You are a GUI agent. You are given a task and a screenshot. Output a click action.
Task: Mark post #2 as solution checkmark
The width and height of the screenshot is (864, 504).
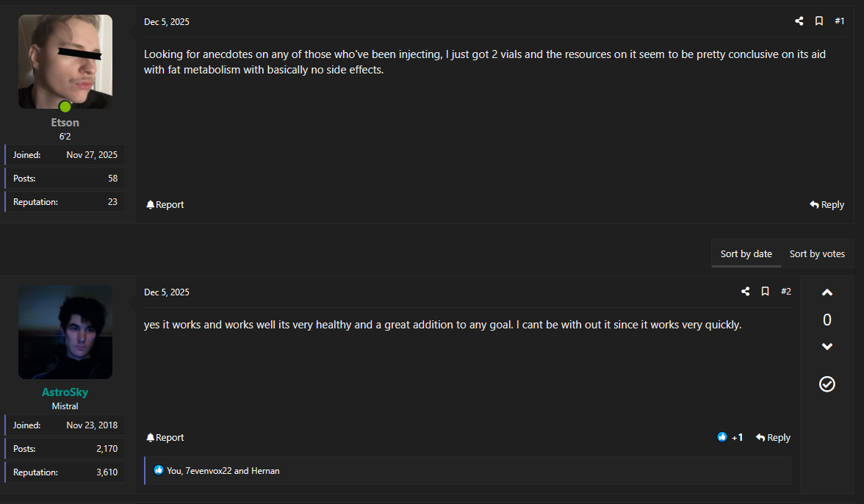[x=827, y=384]
